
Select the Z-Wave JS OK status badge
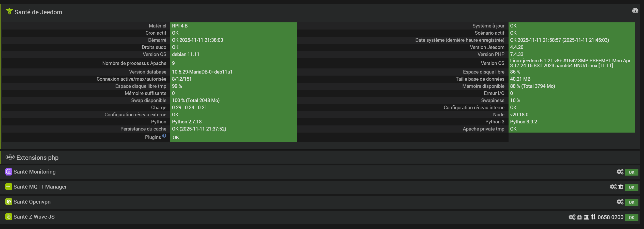[632, 218]
